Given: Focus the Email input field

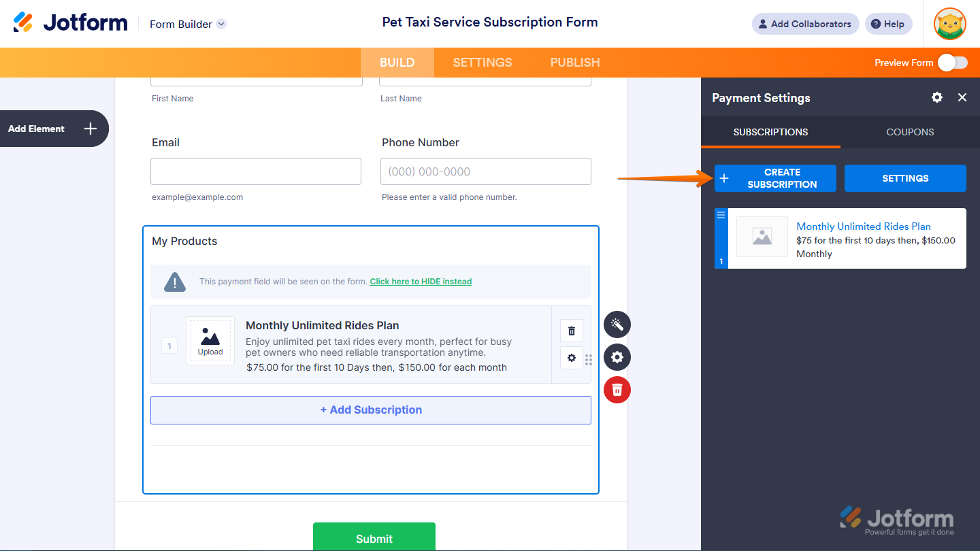Looking at the screenshot, I should click(x=256, y=171).
